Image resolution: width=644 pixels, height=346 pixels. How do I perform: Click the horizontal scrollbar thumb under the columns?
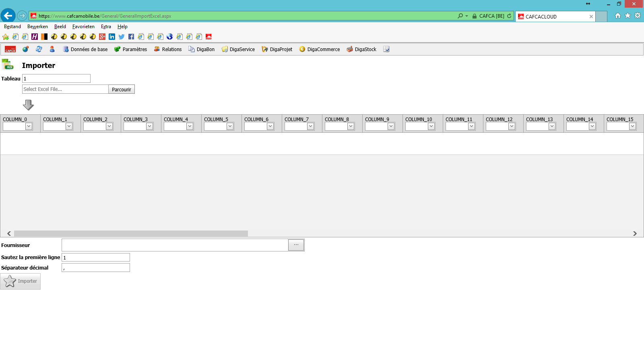pos(131,234)
